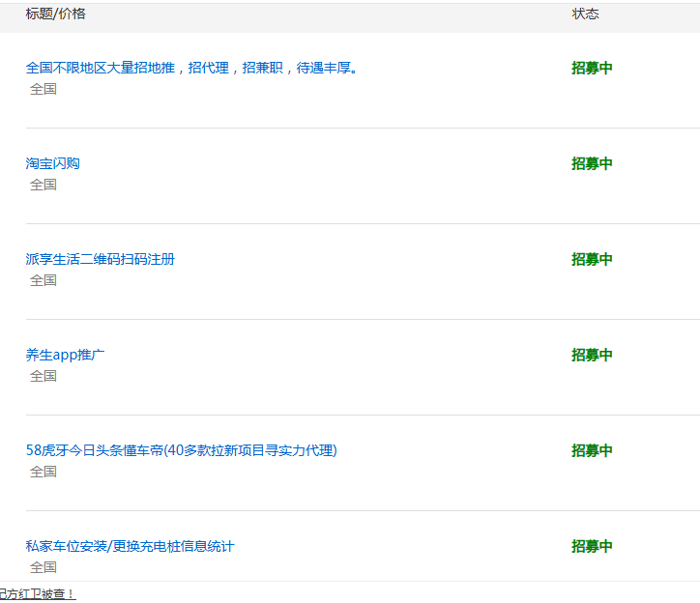Click 全国 region under 私家车位安装 listing

click(x=44, y=567)
